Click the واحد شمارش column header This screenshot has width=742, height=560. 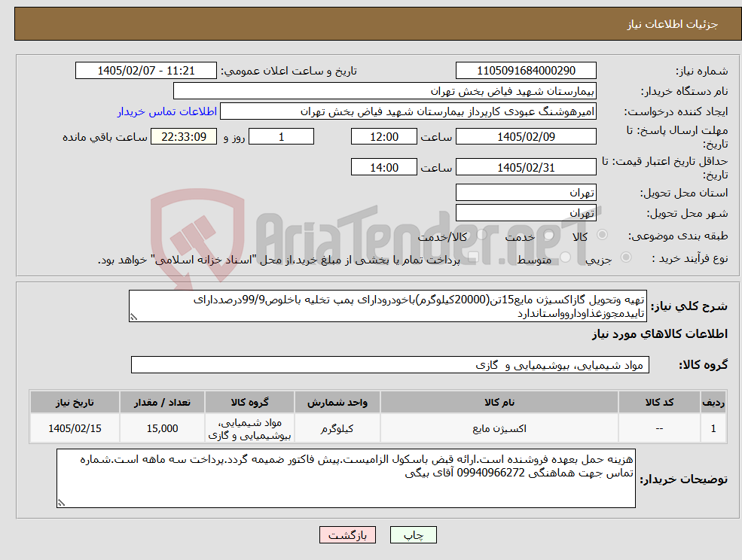coord(337,402)
